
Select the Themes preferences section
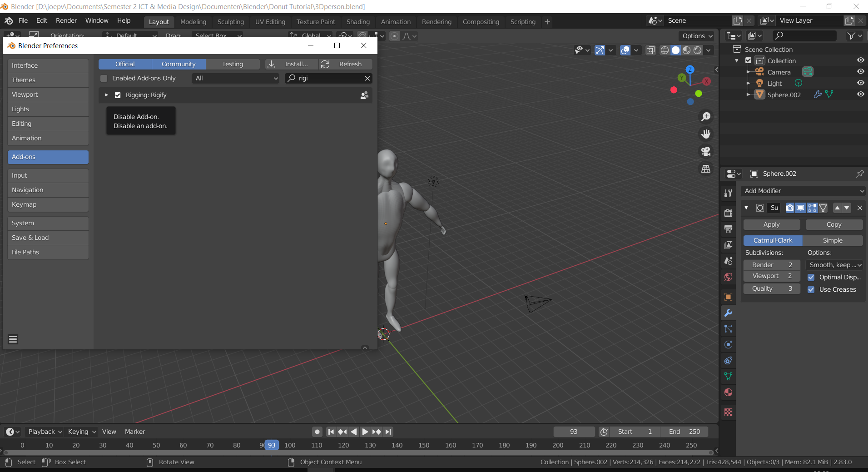click(x=48, y=80)
